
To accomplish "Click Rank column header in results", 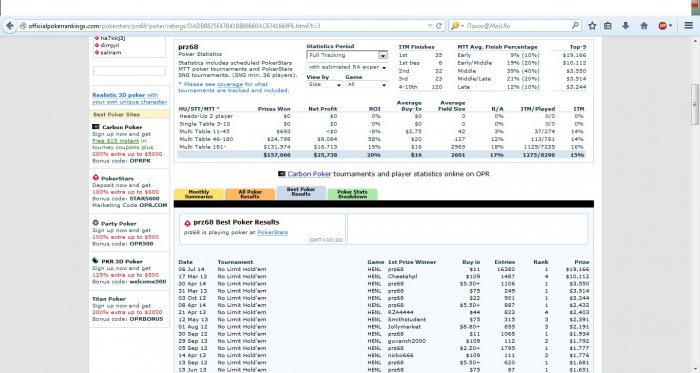I will click(541, 262).
